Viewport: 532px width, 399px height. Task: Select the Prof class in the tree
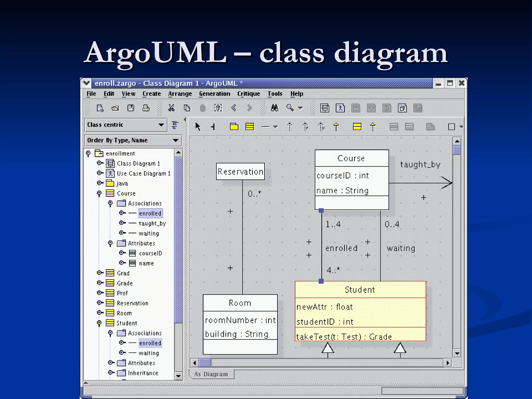pos(122,293)
